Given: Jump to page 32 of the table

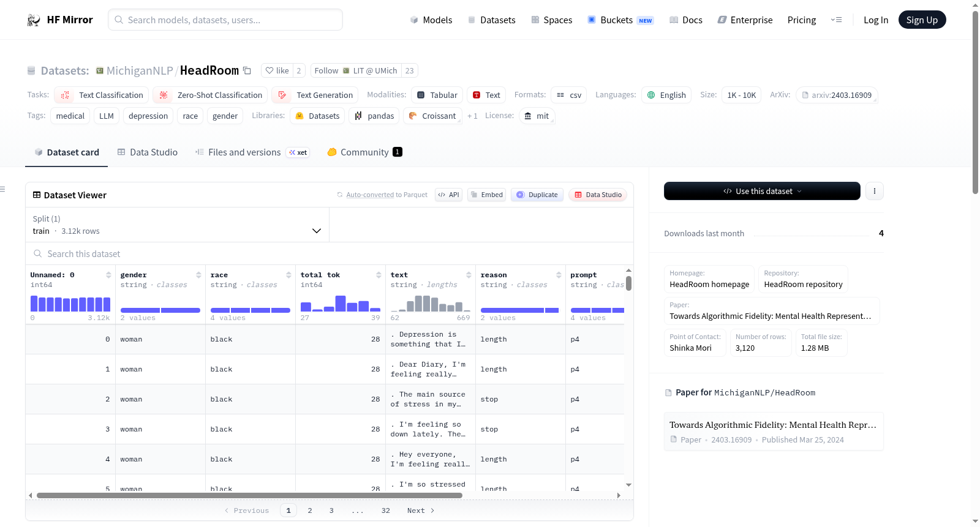Looking at the screenshot, I should (386, 510).
